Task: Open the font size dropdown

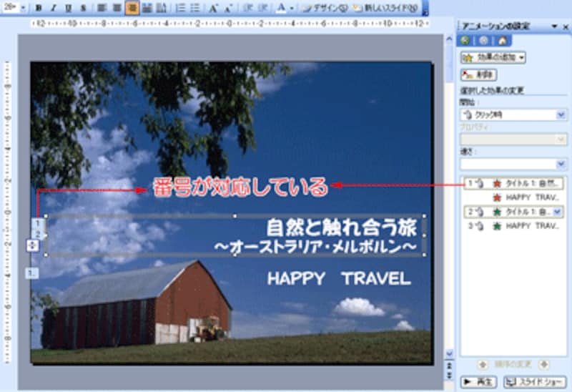Action: [24, 8]
